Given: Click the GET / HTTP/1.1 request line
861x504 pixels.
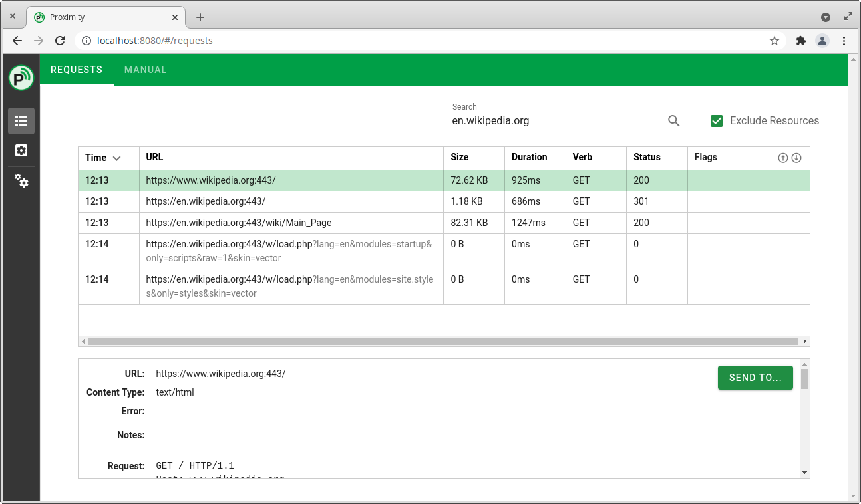Looking at the screenshot, I should pyautogui.click(x=195, y=466).
